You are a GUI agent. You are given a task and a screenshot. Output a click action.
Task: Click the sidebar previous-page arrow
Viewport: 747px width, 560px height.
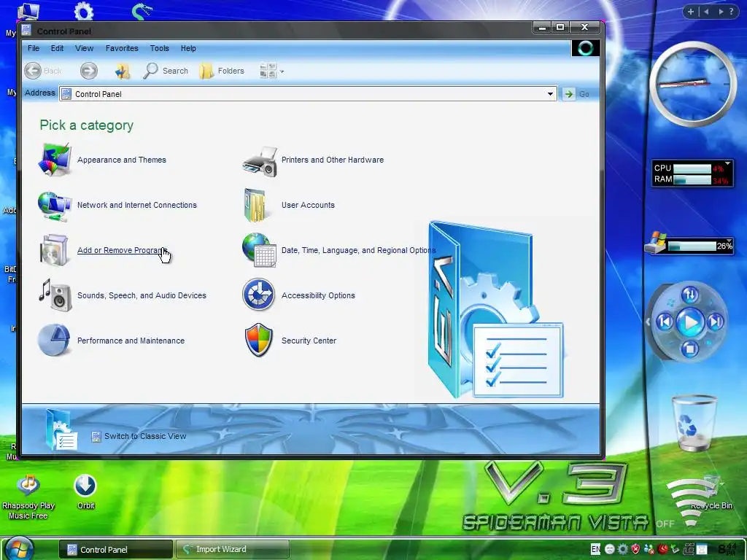click(706, 12)
